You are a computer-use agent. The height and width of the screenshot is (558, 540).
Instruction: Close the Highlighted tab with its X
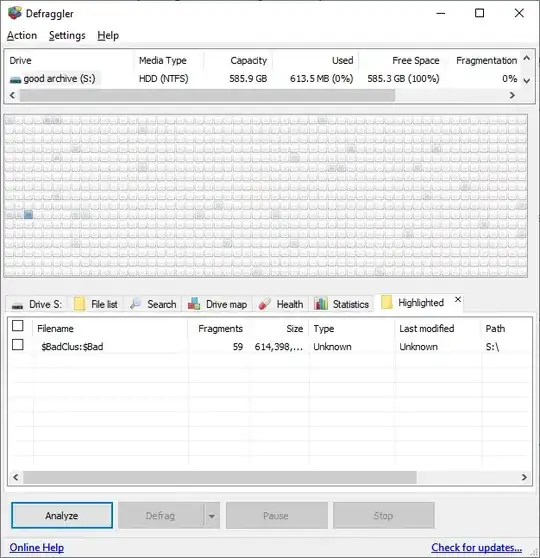coord(458,300)
